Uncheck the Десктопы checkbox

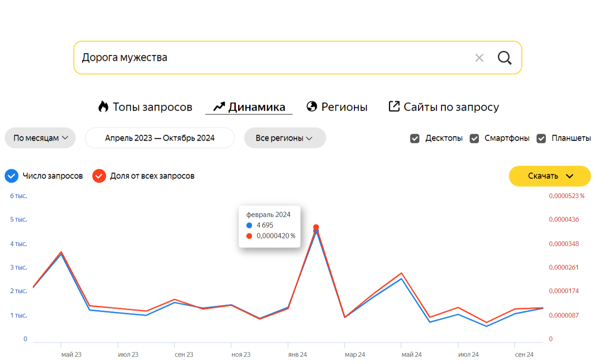coord(415,138)
